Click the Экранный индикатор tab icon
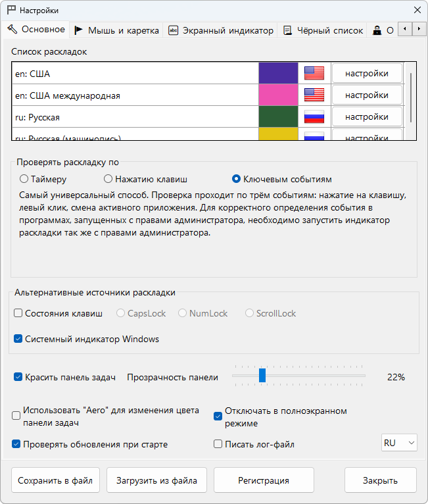This screenshot has height=504, width=428. pos(174,30)
